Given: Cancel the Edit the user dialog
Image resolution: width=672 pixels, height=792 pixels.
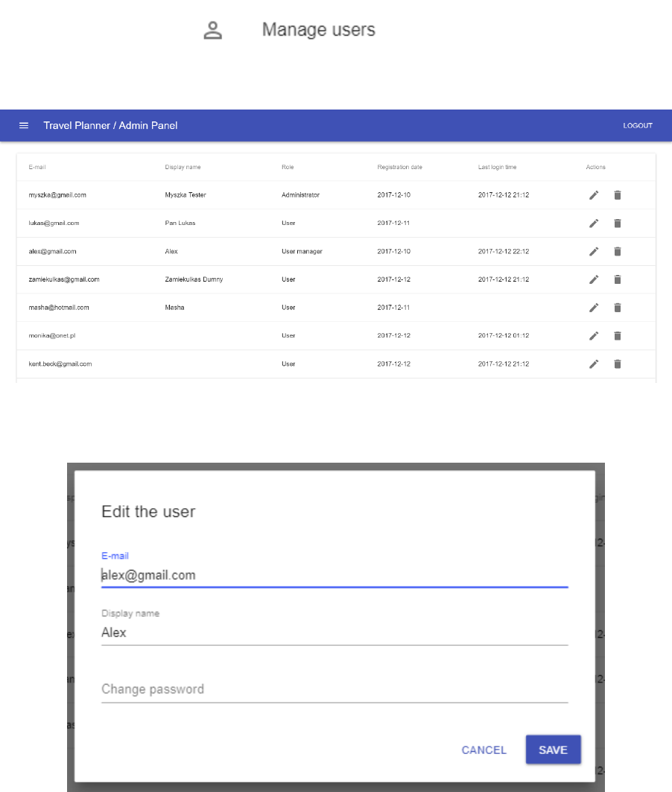Looking at the screenshot, I should click(484, 750).
